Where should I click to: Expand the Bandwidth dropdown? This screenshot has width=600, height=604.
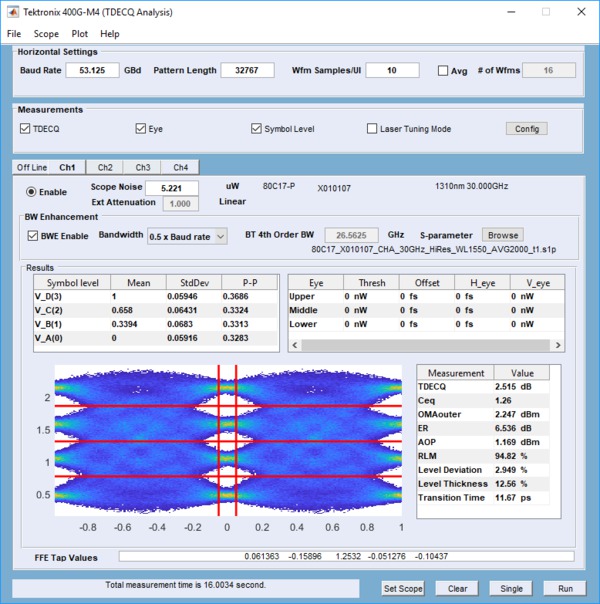[187, 237]
